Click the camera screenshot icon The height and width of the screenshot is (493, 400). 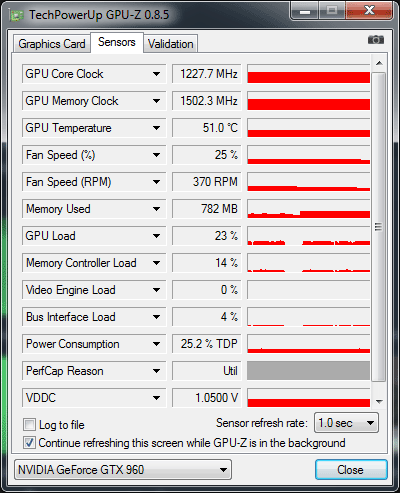(x=376, y=40)
